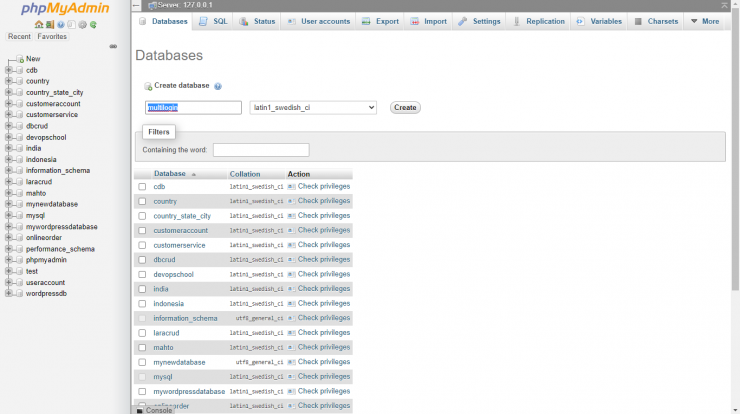Click the Recent button in sidebar
This screenshot has width=740, height=414.
[x=19, y=36]
